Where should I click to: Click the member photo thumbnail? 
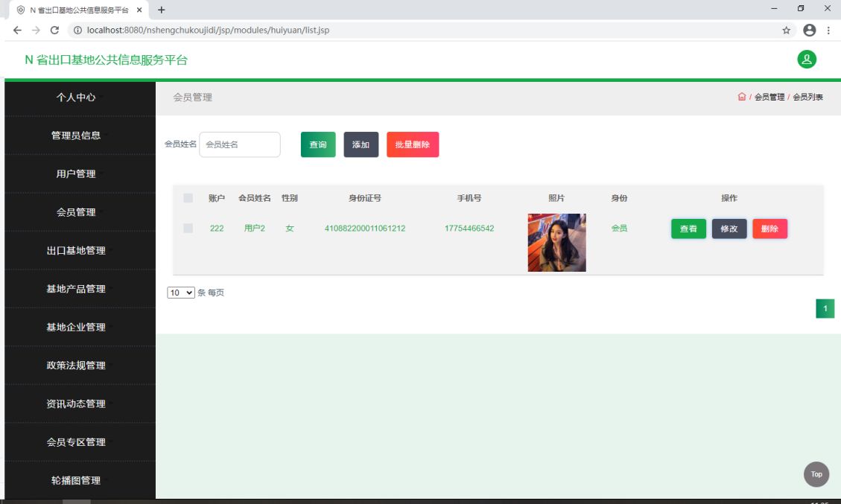[x=556, y=243]
